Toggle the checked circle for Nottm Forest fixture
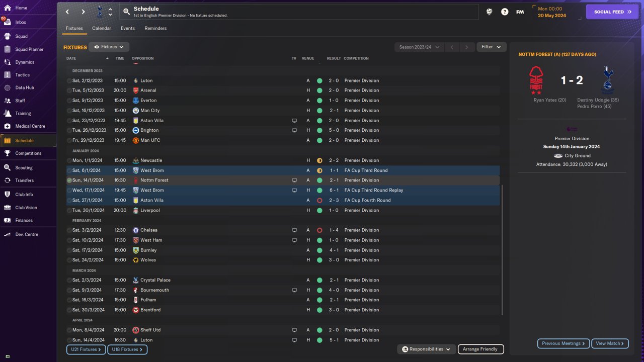This screenshot has height=362, width=644. pos(69,180)
